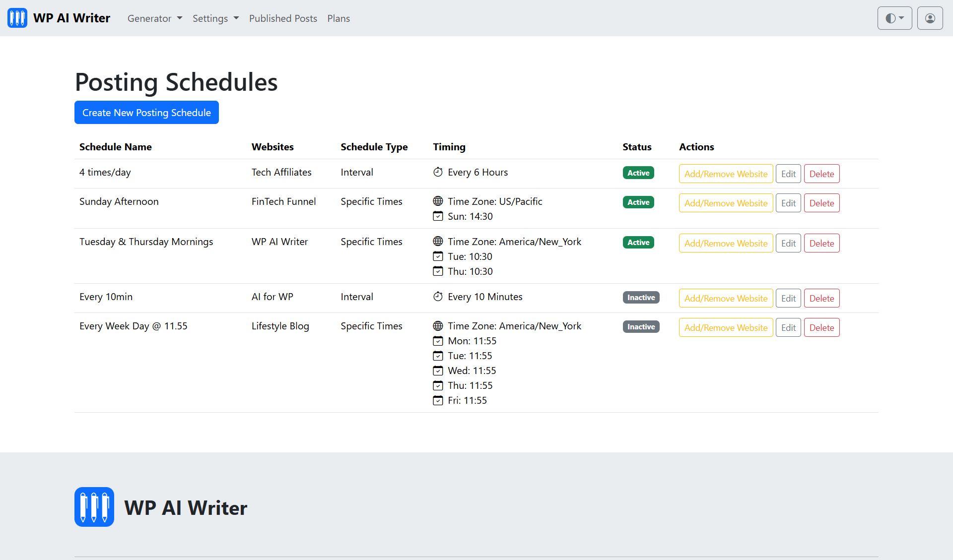Click the WP AI Writer logo in the navbar
Screen dimensions: 953x560
point(17,18)
